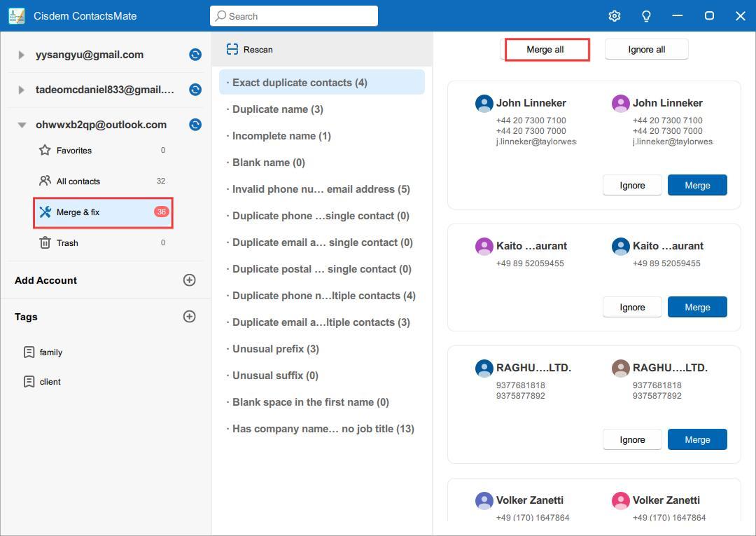Sync the ohwwxb2qp@outlook.com account
This screenshot has height=536, width=756.
tap(195, 125)
